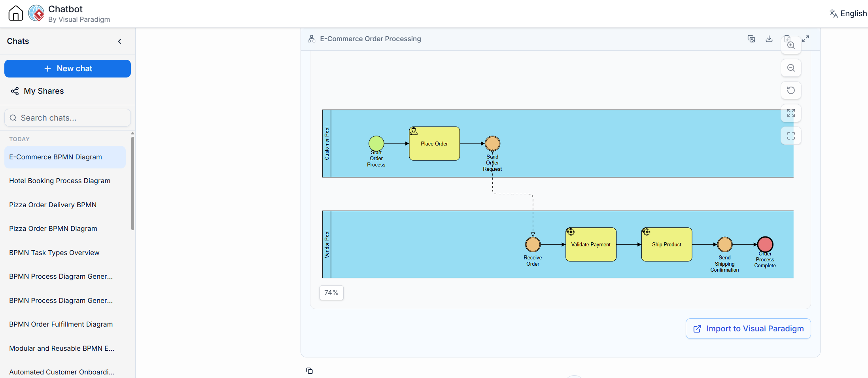Click the user icon on Place Order
868x378 pixels.
(414, 131)
